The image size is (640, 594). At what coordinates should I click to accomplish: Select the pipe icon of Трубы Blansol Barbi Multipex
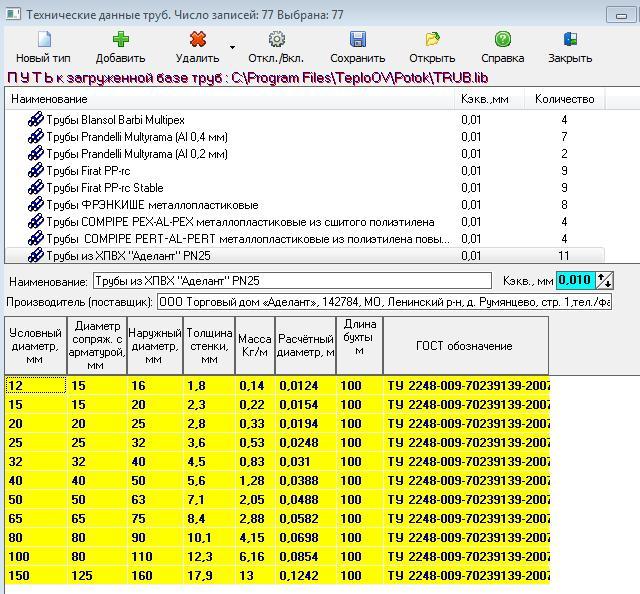36,120
